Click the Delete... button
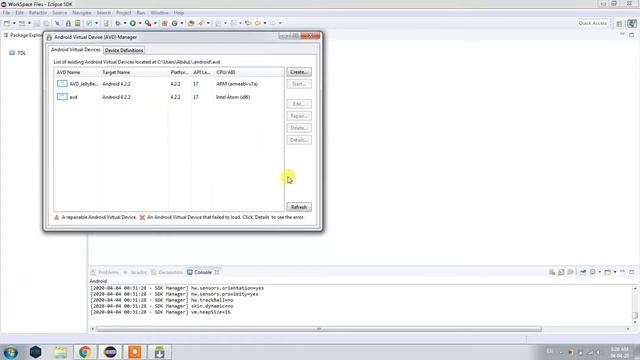The width and height of the screenshot is (640, 360). pos(299,128)
